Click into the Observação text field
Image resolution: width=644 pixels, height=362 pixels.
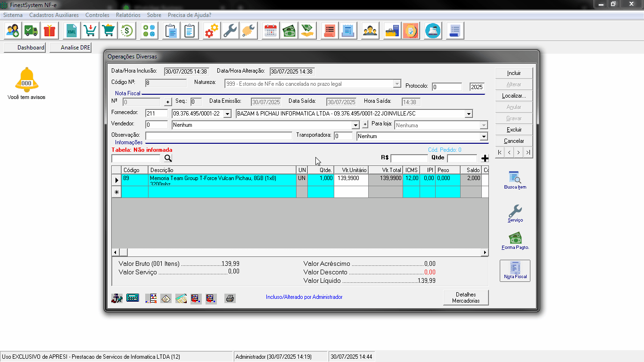click(x=219, y=136)
